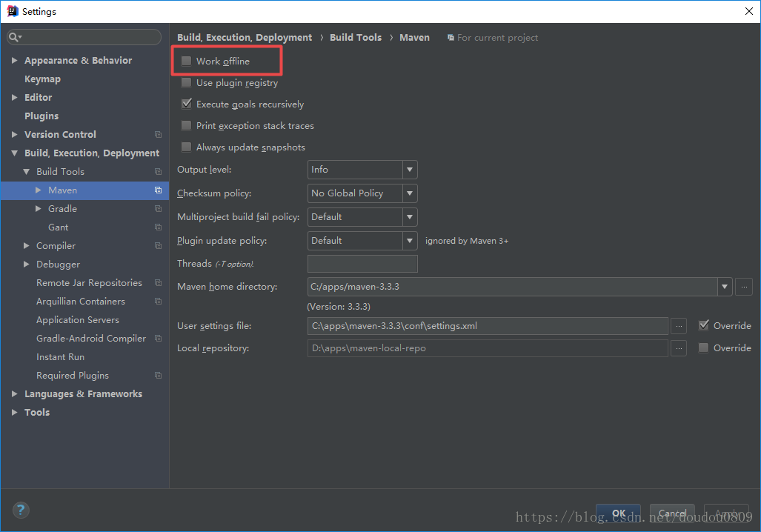761x532 pixels.
Task: Check Override for Local repository
Action: point(703,348)
